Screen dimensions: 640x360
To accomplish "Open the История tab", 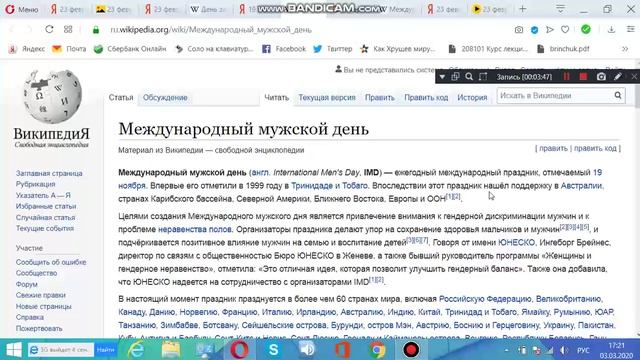I will (472, 98).
